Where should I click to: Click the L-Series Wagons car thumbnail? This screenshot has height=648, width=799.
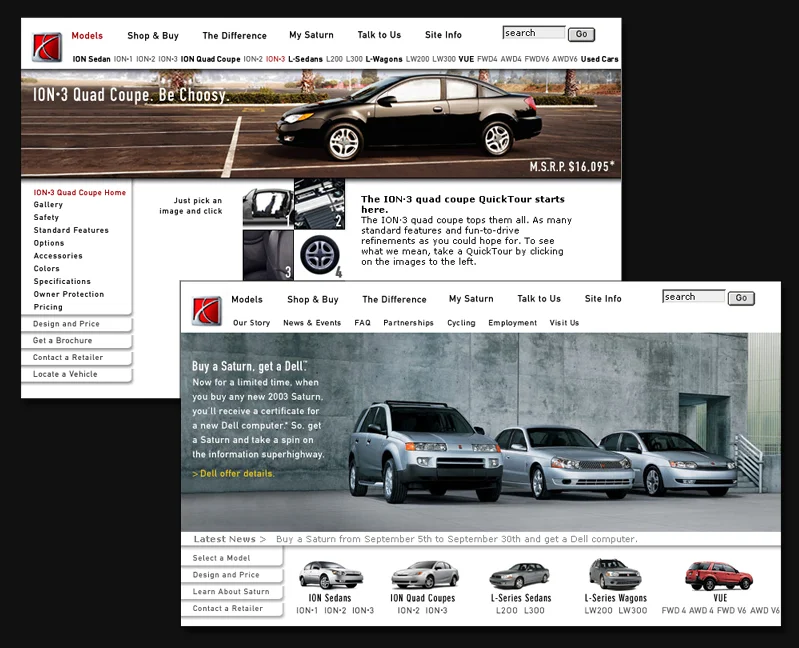(x=615, y=574)
